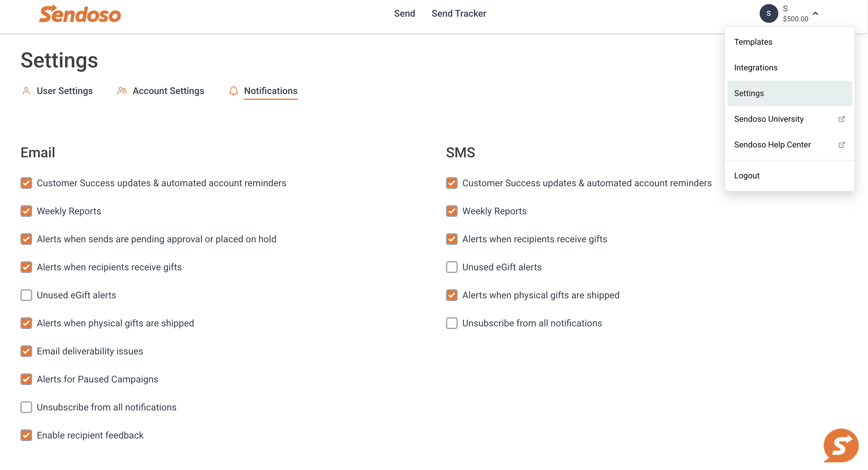Uncheck SMS Weekly Reports checkbox
Screen dimensions: 868x470
[x=452, y=211]
